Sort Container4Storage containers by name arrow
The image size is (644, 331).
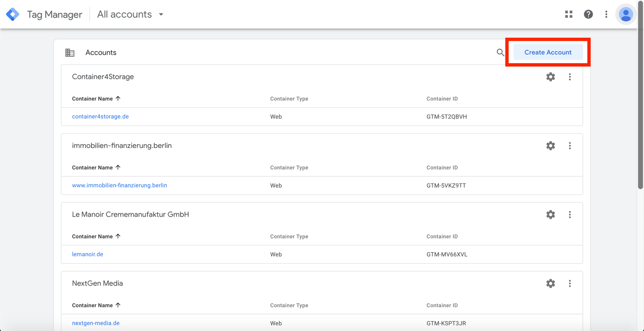(118, 99)
